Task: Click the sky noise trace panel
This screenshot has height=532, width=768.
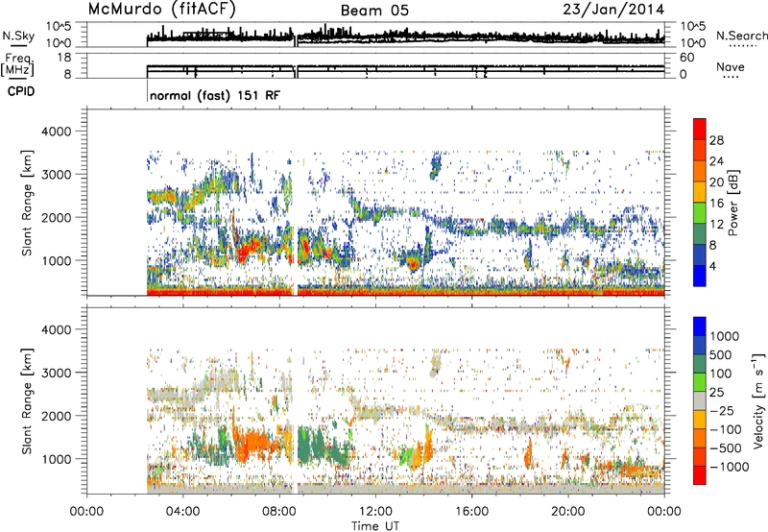Action: (x=375, y=35)
